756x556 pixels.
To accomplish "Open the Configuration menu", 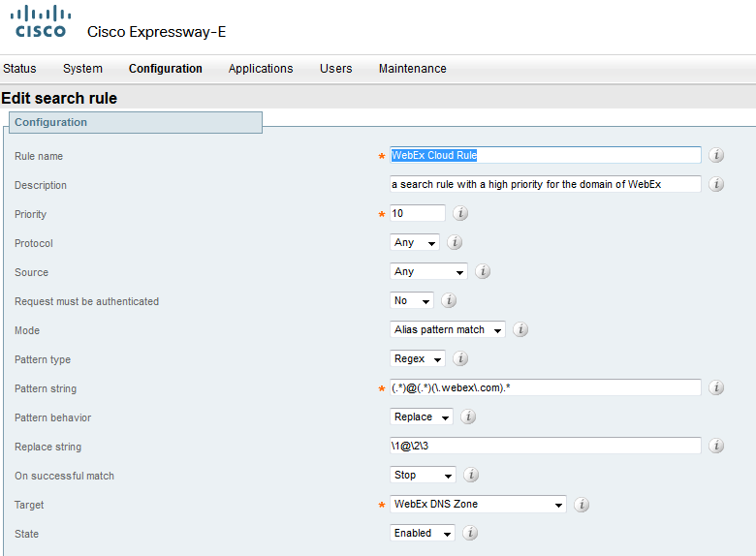I will pos(166,69).
